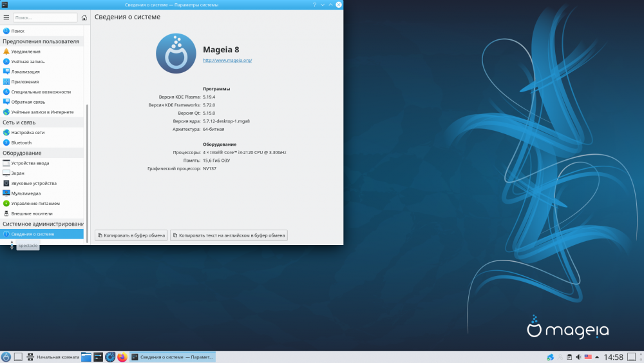Image resolution: width=644 pixels, height=363 pixels.
Task: Open the Поиск sidebar entry
Action: tap(42, 31)
